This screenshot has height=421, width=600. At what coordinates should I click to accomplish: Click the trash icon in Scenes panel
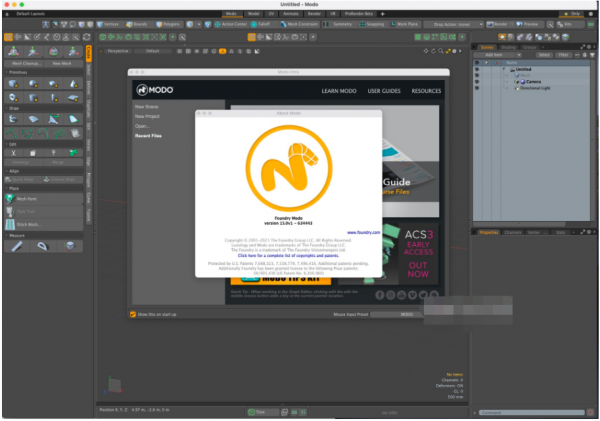tap(584, 55)
